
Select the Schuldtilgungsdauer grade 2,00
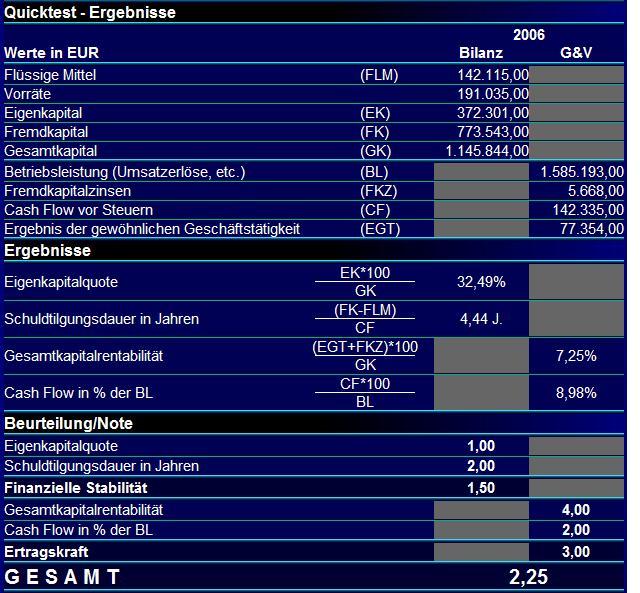[481, 466]
